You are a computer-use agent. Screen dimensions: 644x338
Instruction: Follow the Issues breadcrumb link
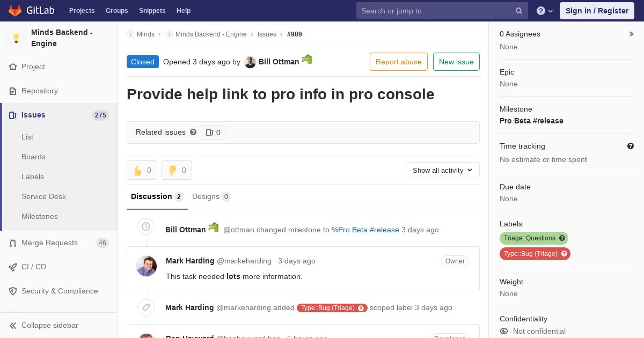coord(267,34)
